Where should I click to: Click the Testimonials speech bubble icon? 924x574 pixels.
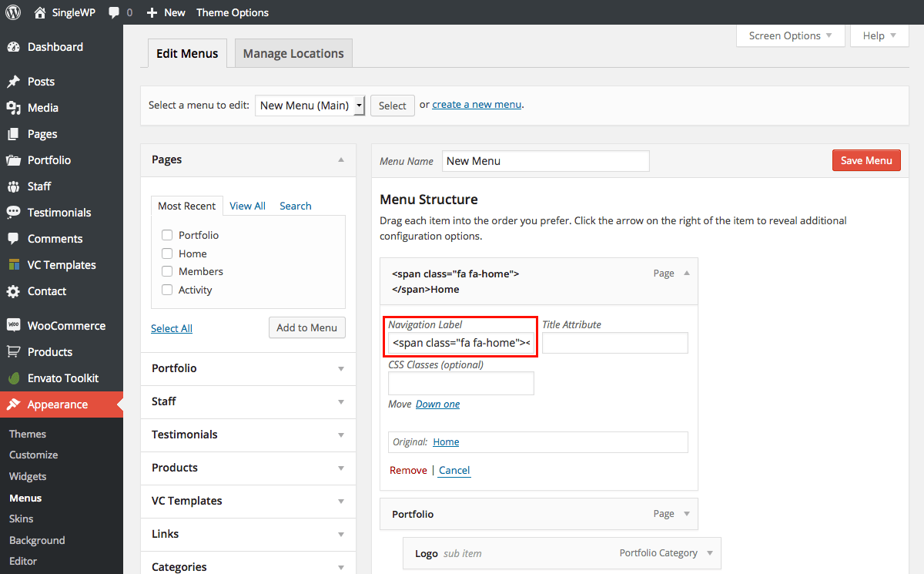tap(13, 213)
